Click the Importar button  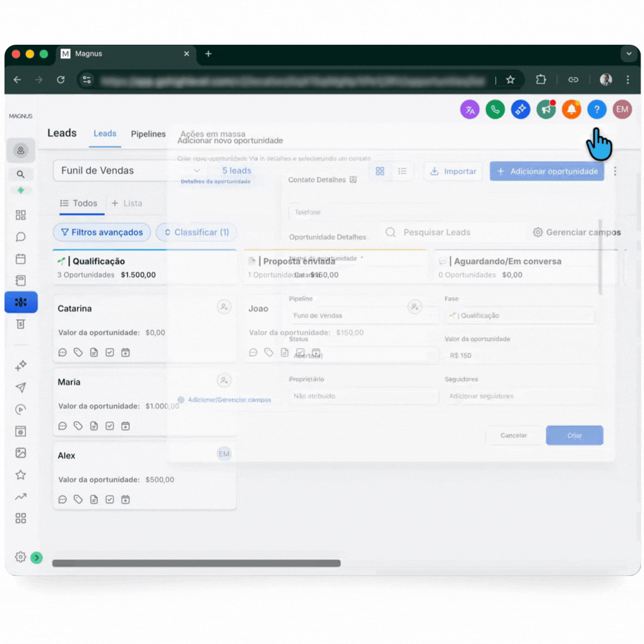(x=453, y=171)
